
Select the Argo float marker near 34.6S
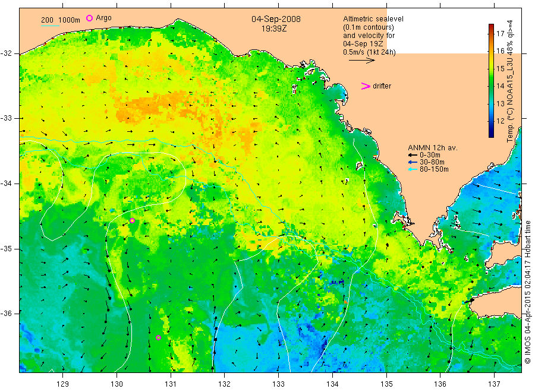coord(133,221)
